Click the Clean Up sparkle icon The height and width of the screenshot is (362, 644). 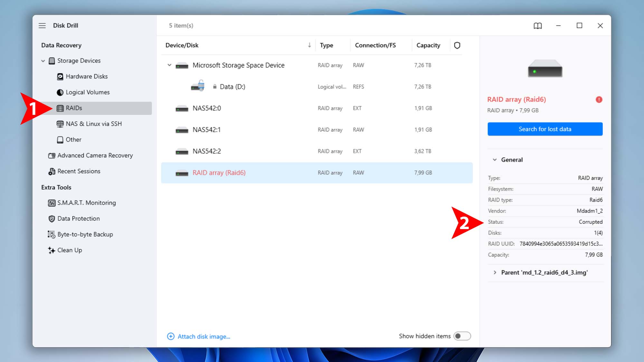pos(52,250)
